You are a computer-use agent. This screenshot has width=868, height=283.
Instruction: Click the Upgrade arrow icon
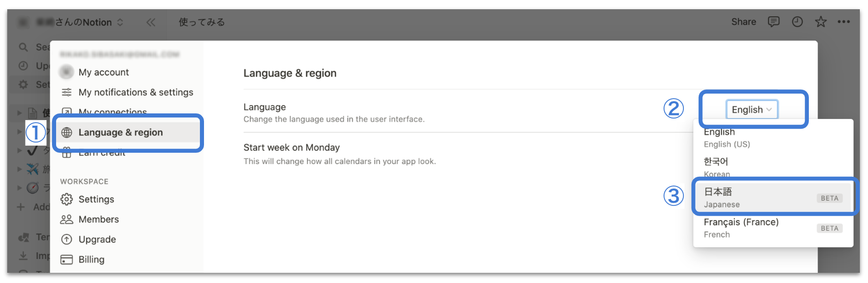(x=67, y=240)
